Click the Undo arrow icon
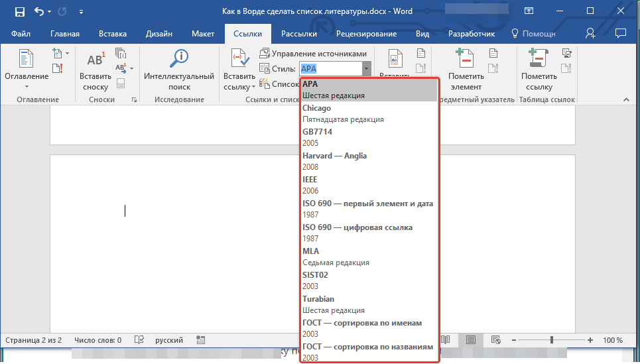 click(38, 11)
